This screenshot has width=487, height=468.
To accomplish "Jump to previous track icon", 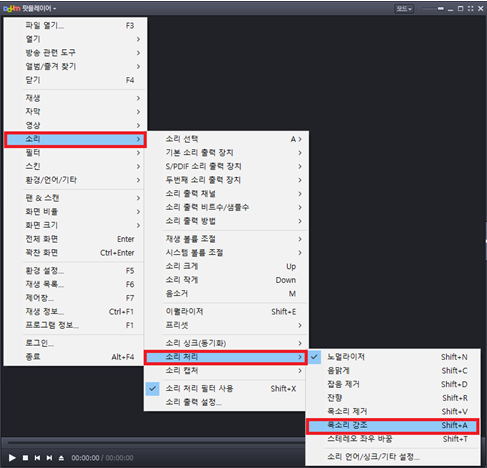I will click(x=37, y=458).
